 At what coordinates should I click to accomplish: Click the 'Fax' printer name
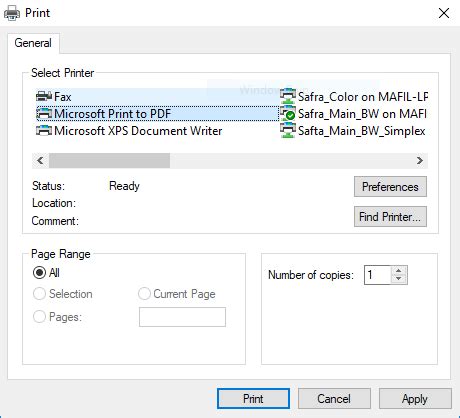click(63, 97)
